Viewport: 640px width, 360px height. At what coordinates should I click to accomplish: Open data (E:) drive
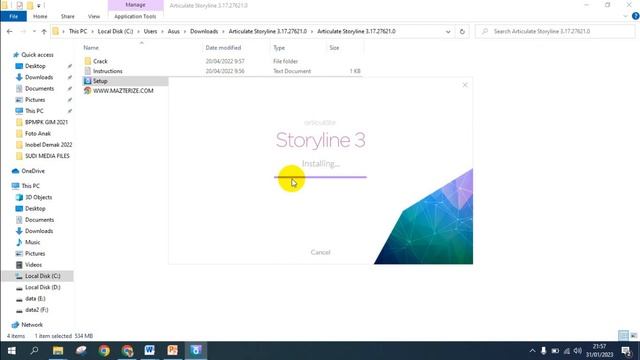35,298
